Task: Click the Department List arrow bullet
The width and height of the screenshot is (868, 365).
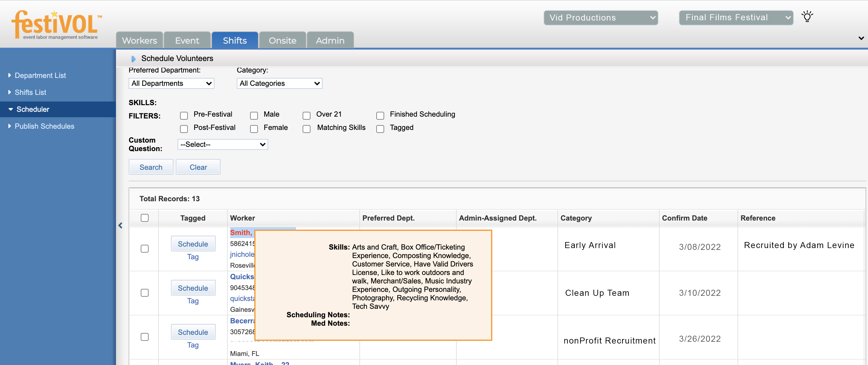Action: coord(9,75)
